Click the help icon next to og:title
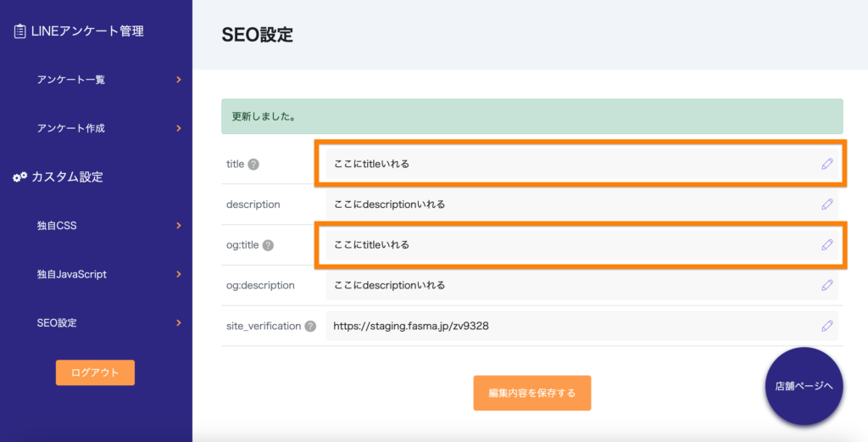This screenshot has width=868, height=442. pyautogui.click(x=268, y=245)
